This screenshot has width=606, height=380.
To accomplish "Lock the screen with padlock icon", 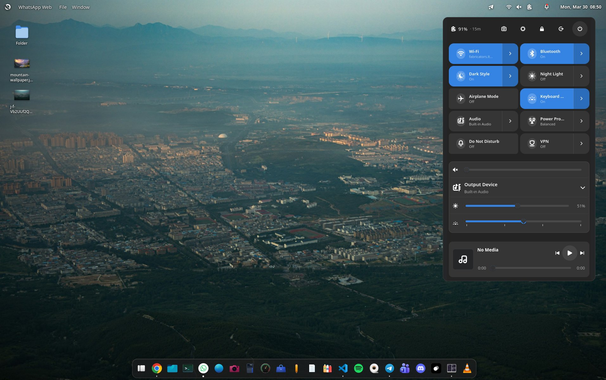I will 542,29.
